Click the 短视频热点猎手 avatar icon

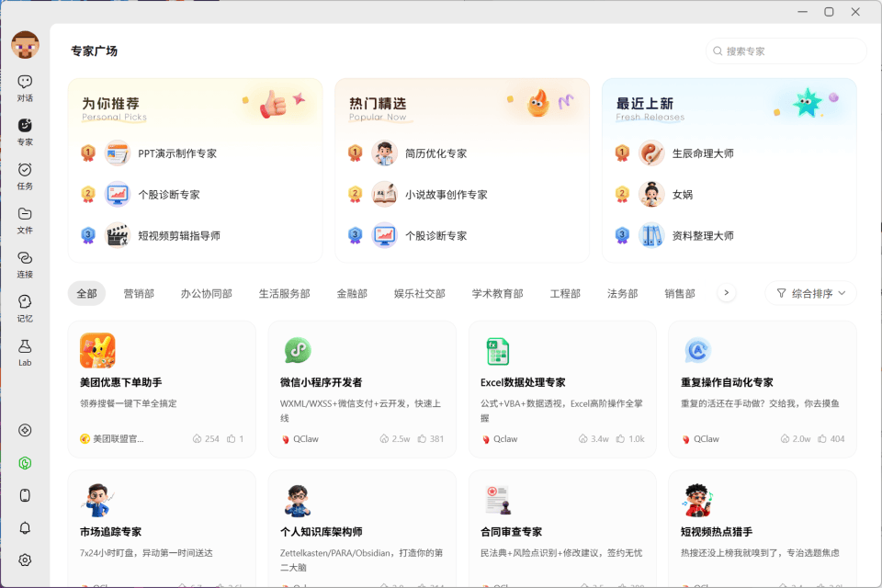[698, 500]
